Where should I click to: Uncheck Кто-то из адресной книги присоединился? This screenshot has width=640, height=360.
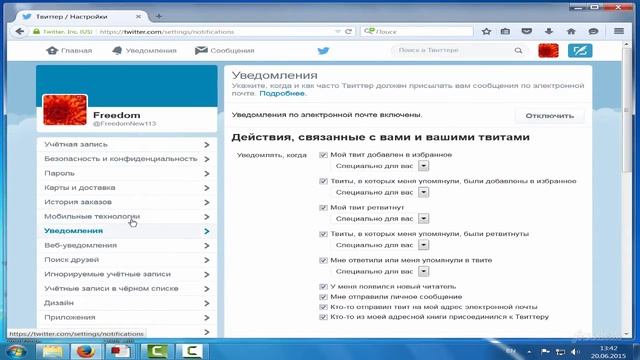point(323,317)
